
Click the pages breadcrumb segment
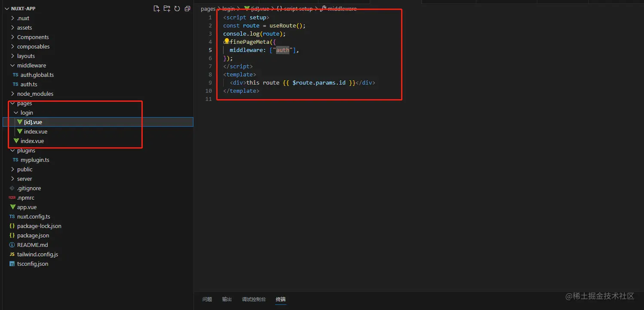[x=208, y=9]
